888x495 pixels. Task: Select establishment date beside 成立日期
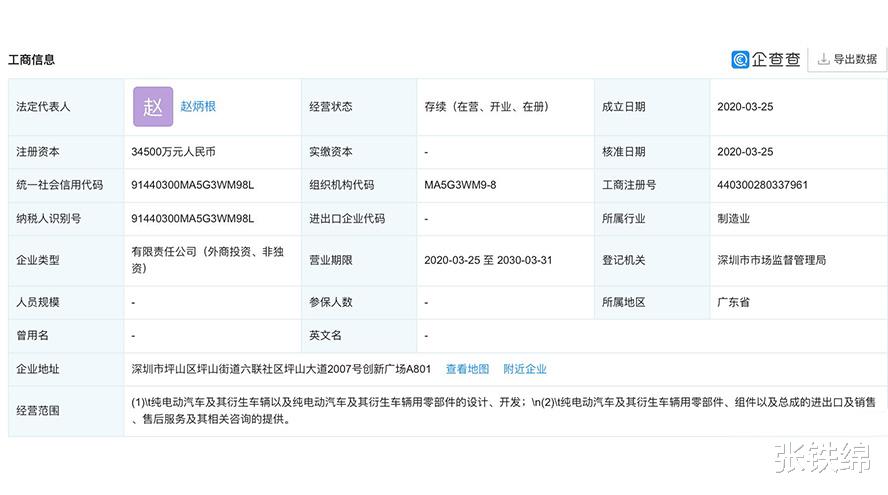(x=745, y=106)
